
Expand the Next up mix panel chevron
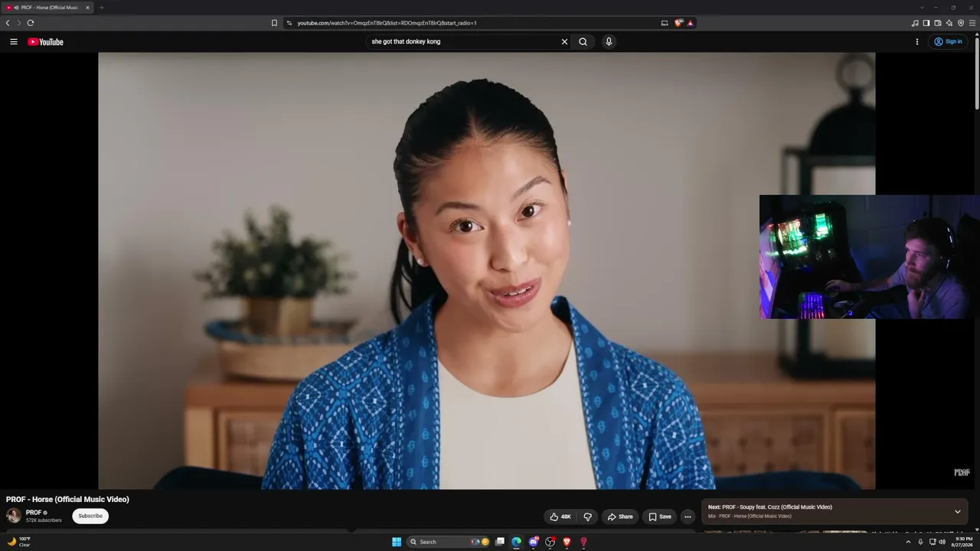click(x=957, y=511)
